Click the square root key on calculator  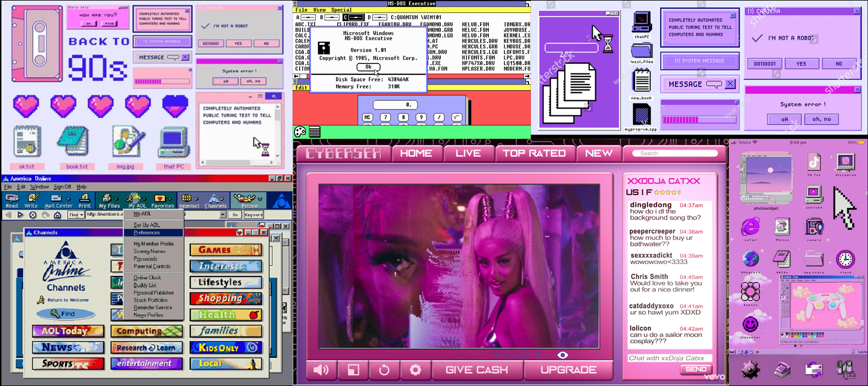coord(457,117)
